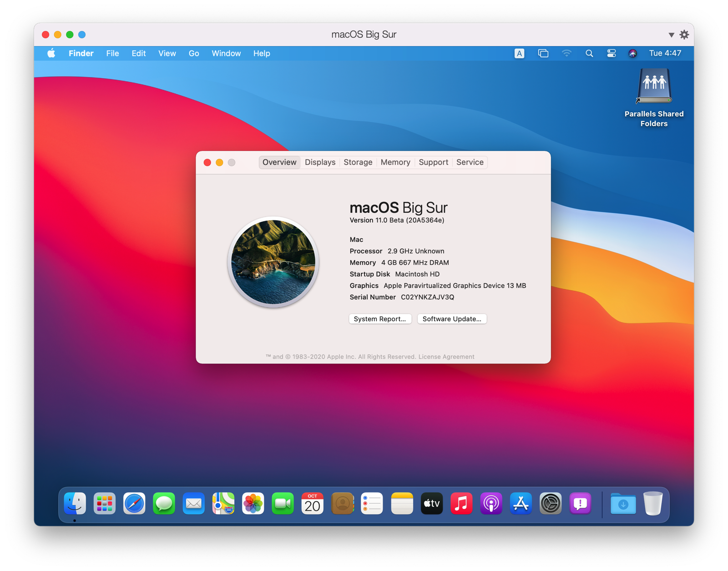Open Control Center from the menu bar

tap(611, 53)
